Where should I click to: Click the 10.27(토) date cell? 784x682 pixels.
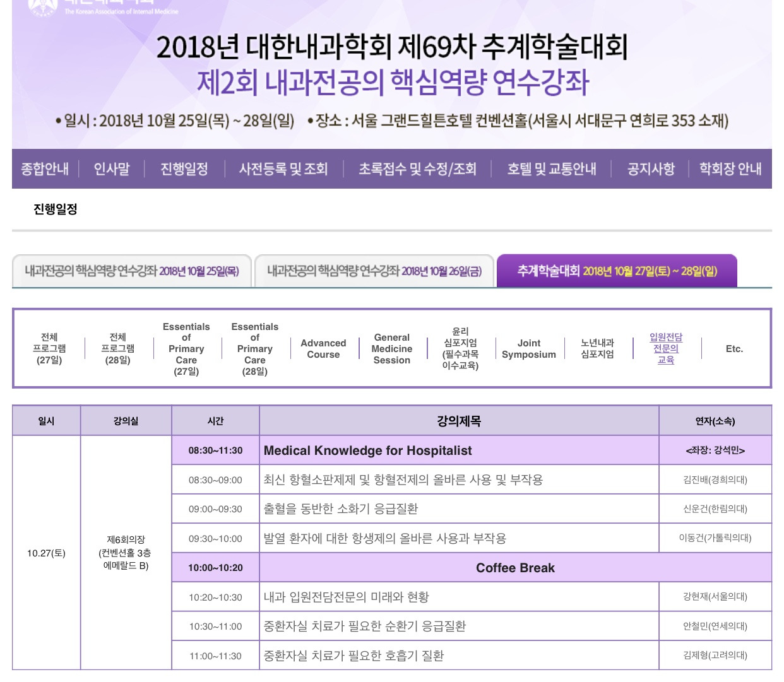pos(46,553)
